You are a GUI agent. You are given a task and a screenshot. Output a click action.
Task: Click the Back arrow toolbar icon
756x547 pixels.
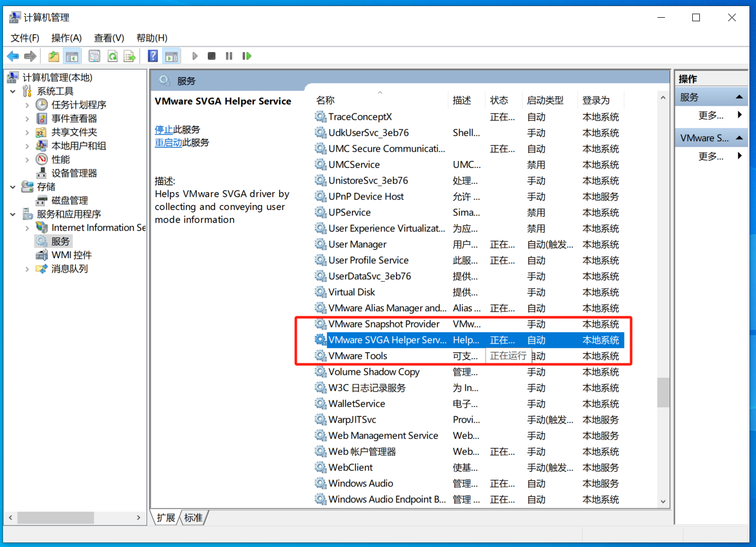(x=13, y=56)
